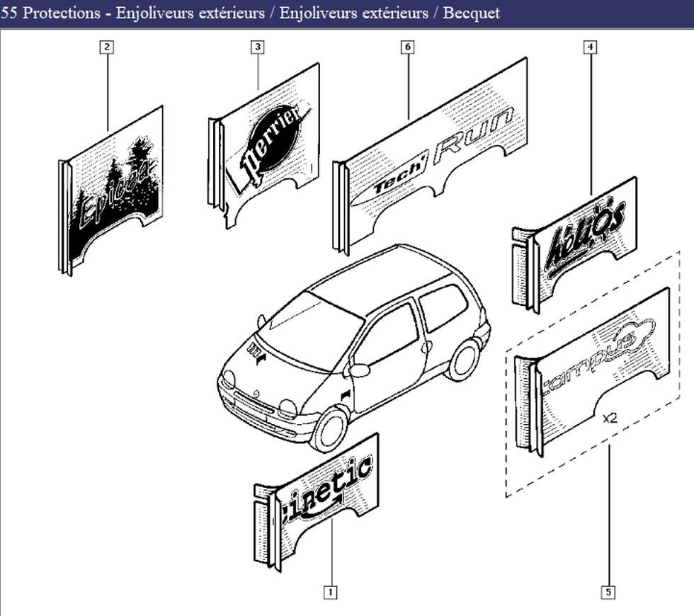Open callout number 6 above the Tech'Run decal
Image resolution: width=694 pixels, height=616 pixels.
tap(408, 47)
